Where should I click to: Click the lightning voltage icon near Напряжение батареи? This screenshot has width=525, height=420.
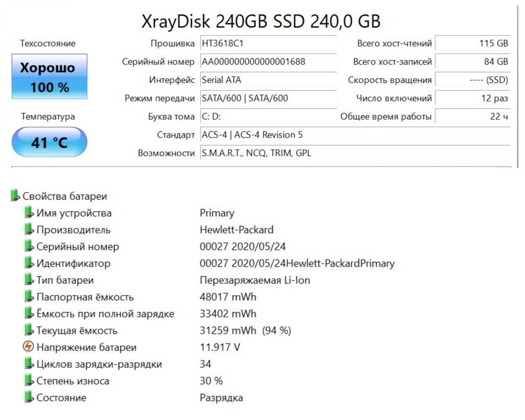click(29, 347)
